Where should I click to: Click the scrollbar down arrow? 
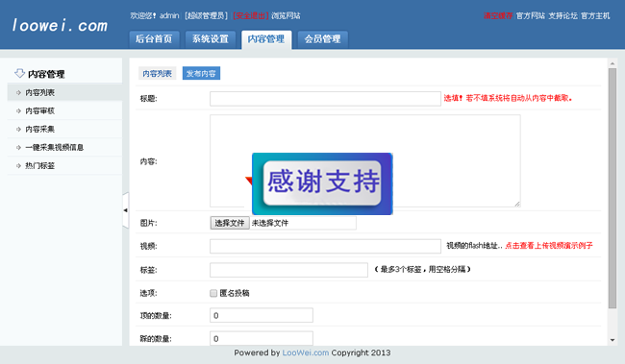(x=612, y=340)
